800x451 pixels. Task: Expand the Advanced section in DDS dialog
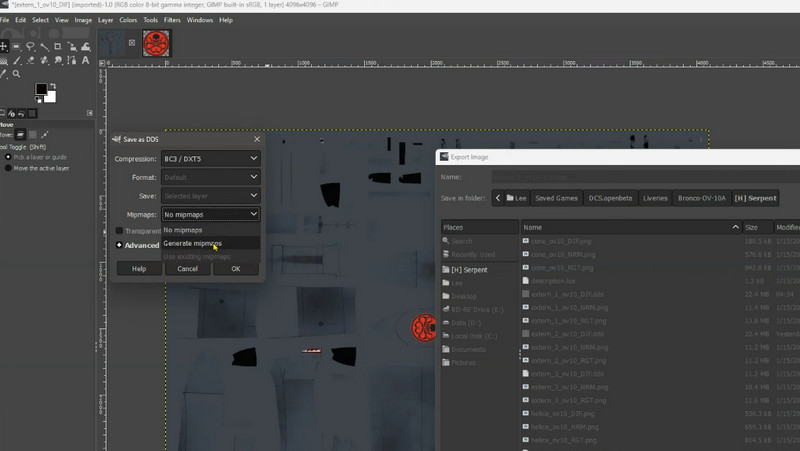click(x=119, y=245)
